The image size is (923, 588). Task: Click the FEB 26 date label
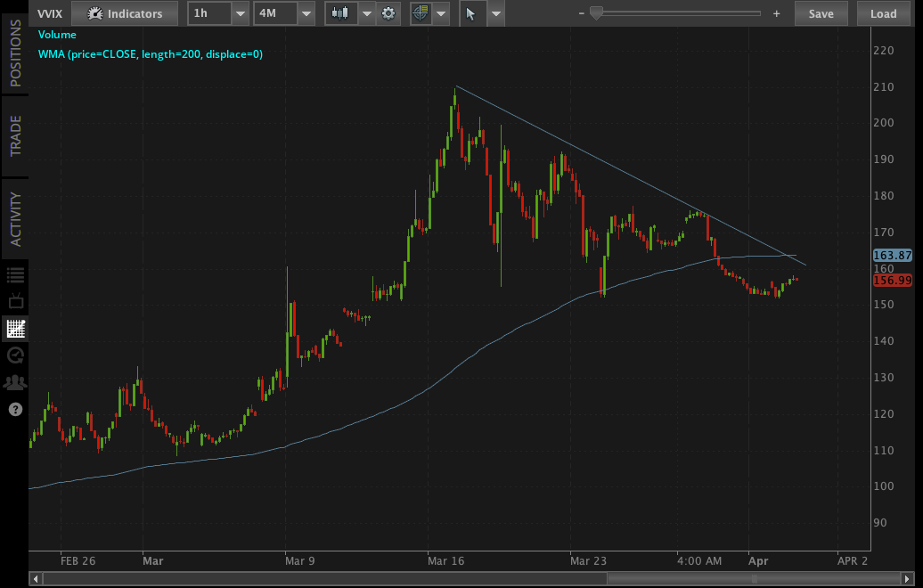tap(78, 561)
